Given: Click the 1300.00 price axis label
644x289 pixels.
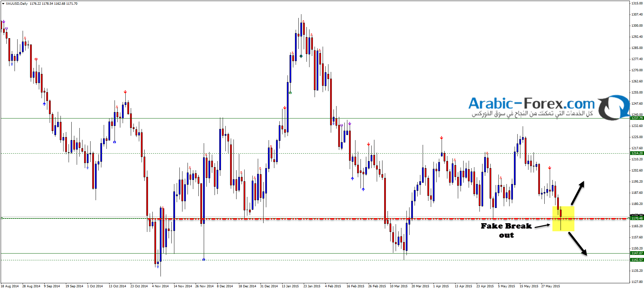Looking at the screenshot, I should point(637,26).
